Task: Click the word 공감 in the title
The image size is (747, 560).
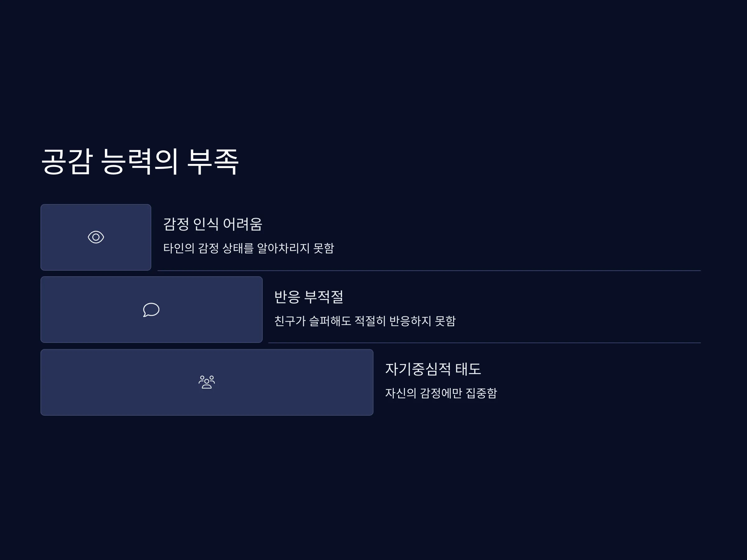Action: [67, 162]
